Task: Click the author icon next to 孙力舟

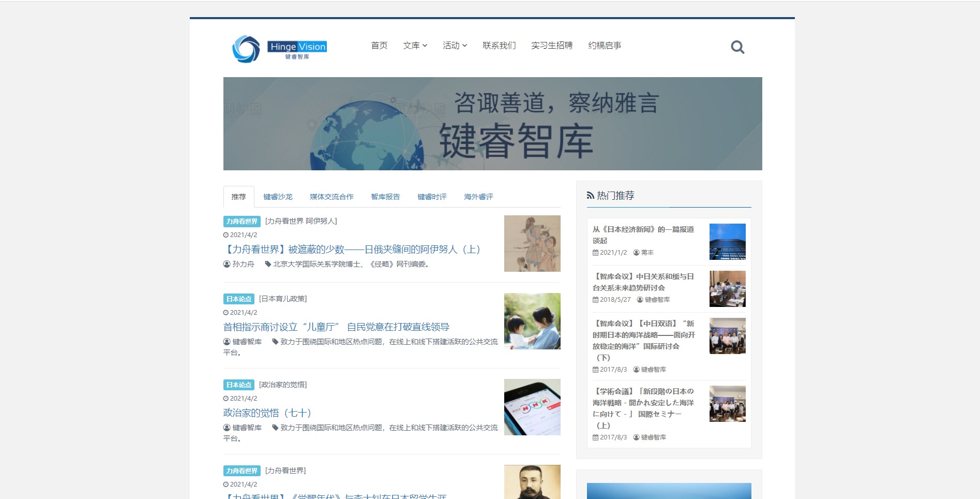Action: (226, 264)
